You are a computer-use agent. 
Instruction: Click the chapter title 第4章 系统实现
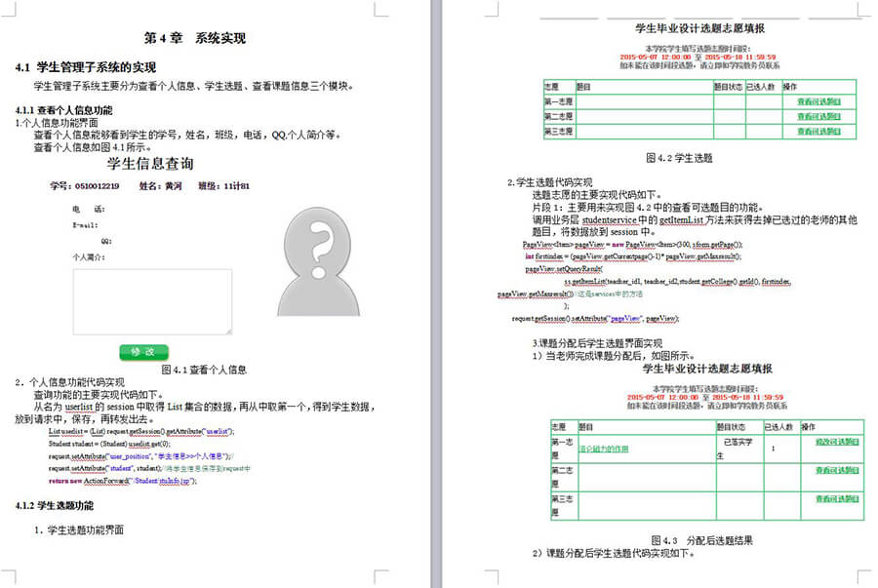tap(195, 38)
